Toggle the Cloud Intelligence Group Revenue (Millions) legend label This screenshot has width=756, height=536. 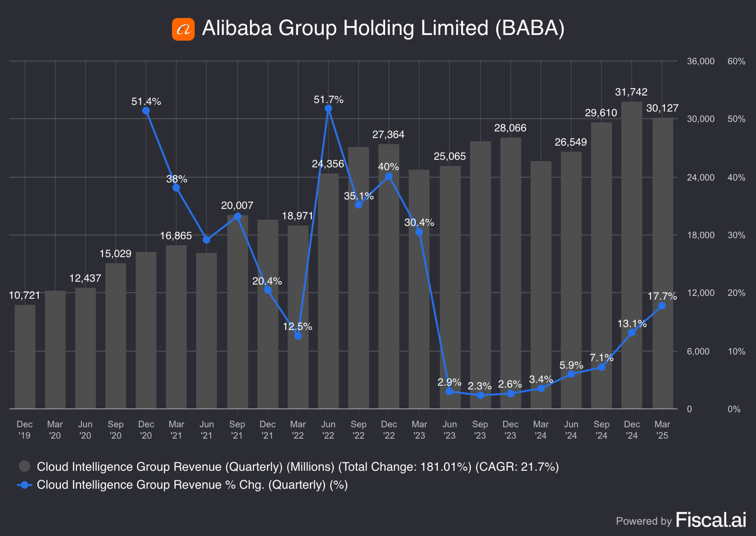point(298,467)
